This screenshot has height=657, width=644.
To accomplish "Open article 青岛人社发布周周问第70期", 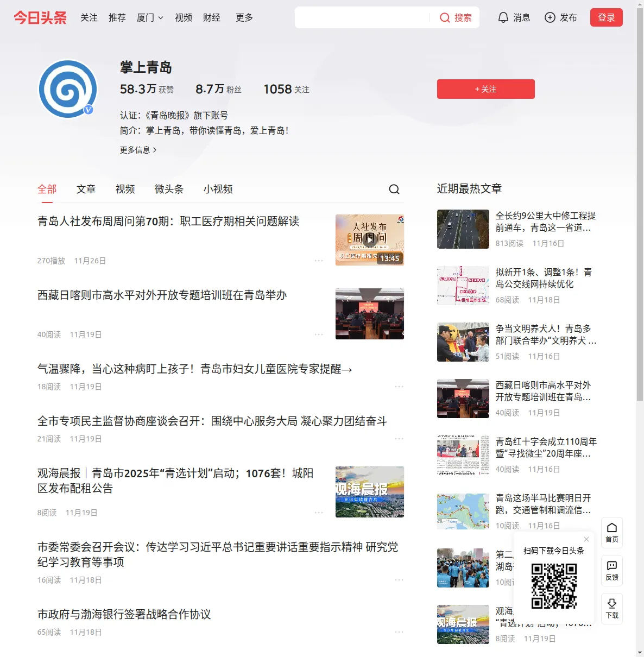I will click(168, 221).
